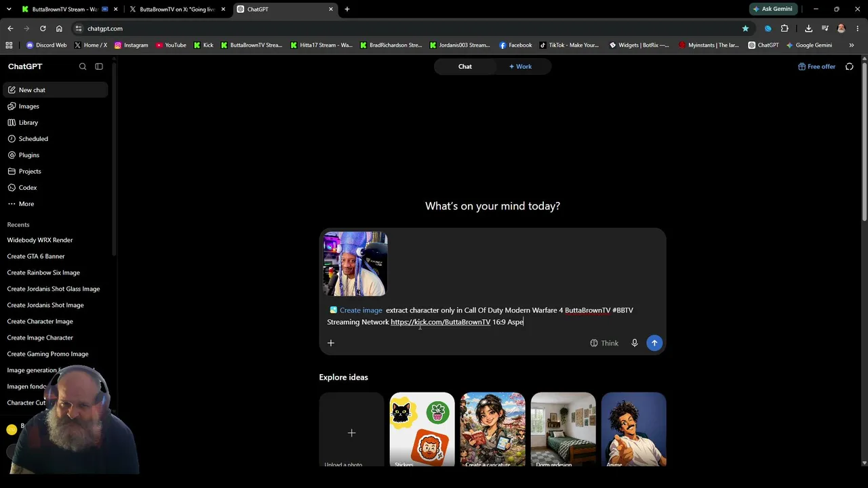Open the Facebook bookmark
Screen dimensions: 868x488
coord(515,45)
